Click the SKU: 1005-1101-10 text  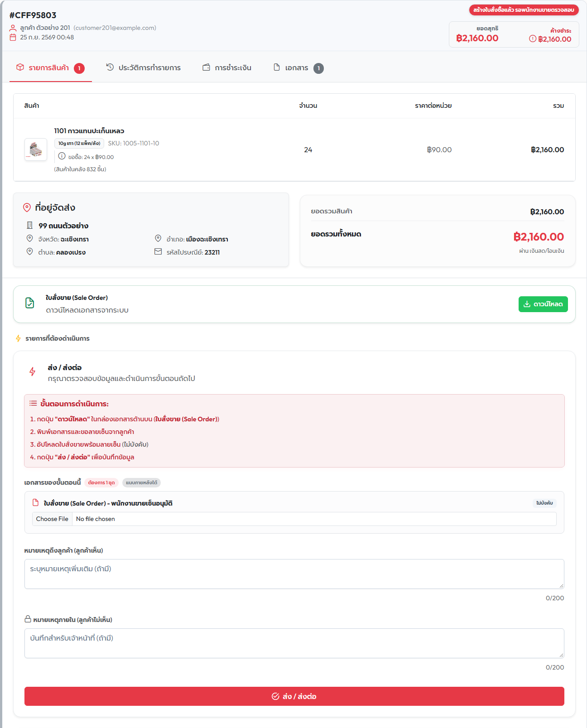(134, 143)
